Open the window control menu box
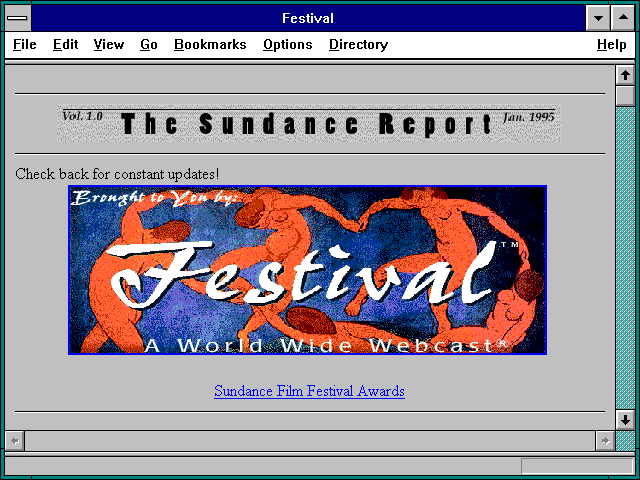Image resolution: width=640 pixels, height=480 pixels. pyautogui.click(x=18, y=18)
